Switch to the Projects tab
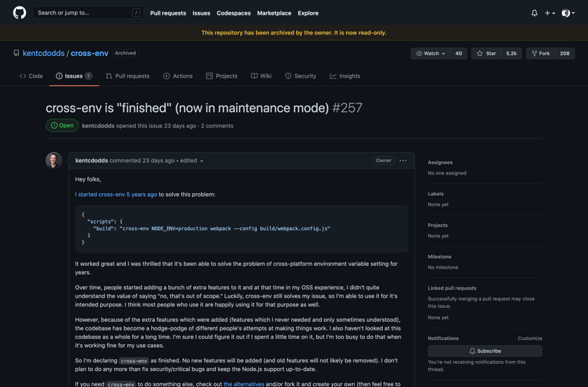The image size is (588, 387). point(222,76)
